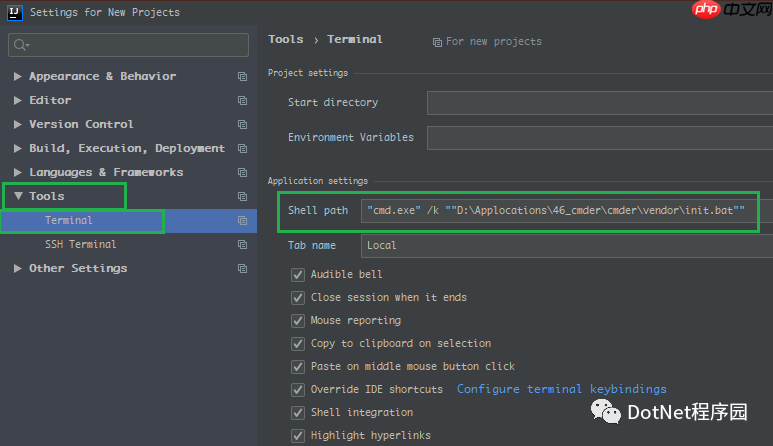
Task: Select the SSH Terminal settings page
Action: click(x=81, y=244)
